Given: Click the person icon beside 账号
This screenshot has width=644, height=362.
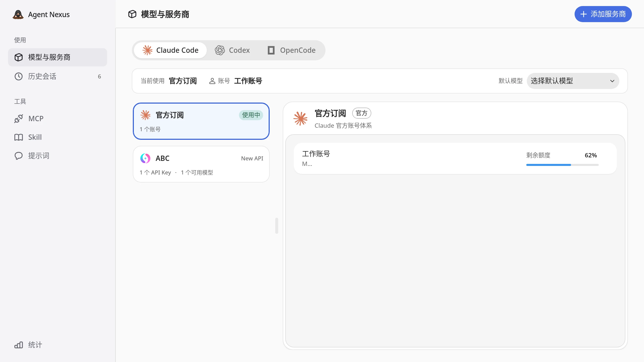Looking at the screenshot, I should pos(212,81).
